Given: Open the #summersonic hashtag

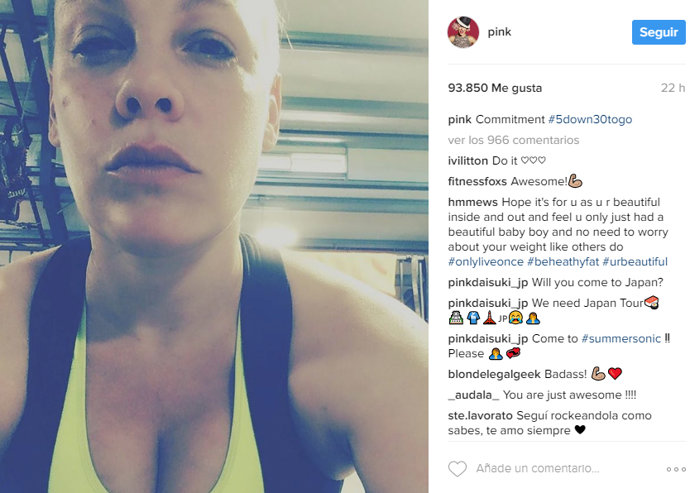Looking at the screenshot, I should click(x=621, y=338).
